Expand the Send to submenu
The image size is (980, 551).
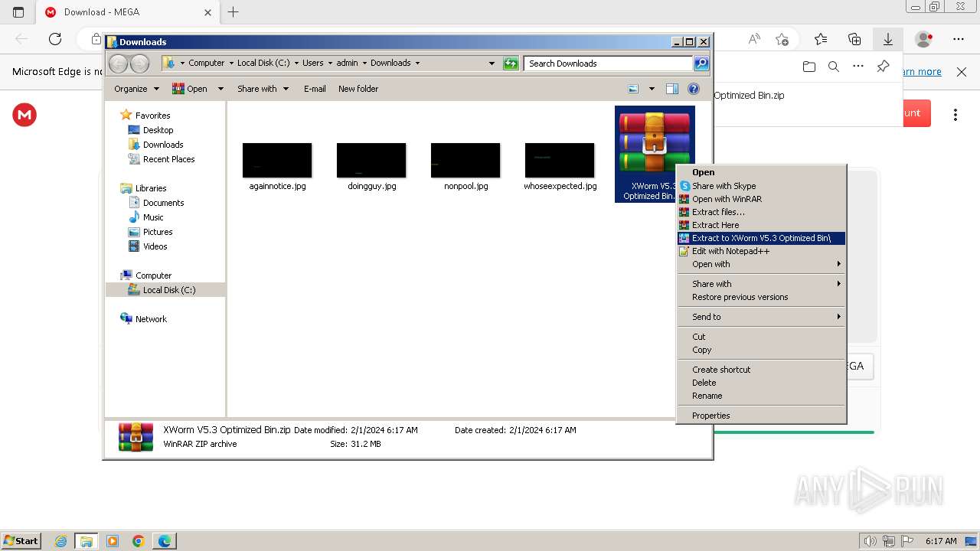pyautogui.click(x=762, y=317)
